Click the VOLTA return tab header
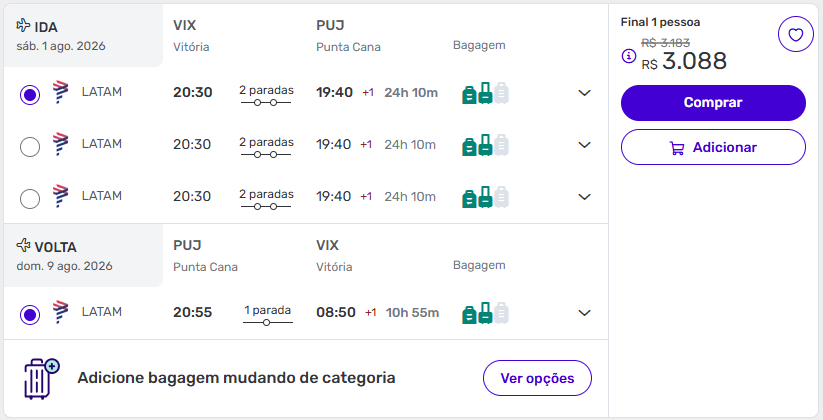This screenshot has height=420, width=823. (84, 256)
